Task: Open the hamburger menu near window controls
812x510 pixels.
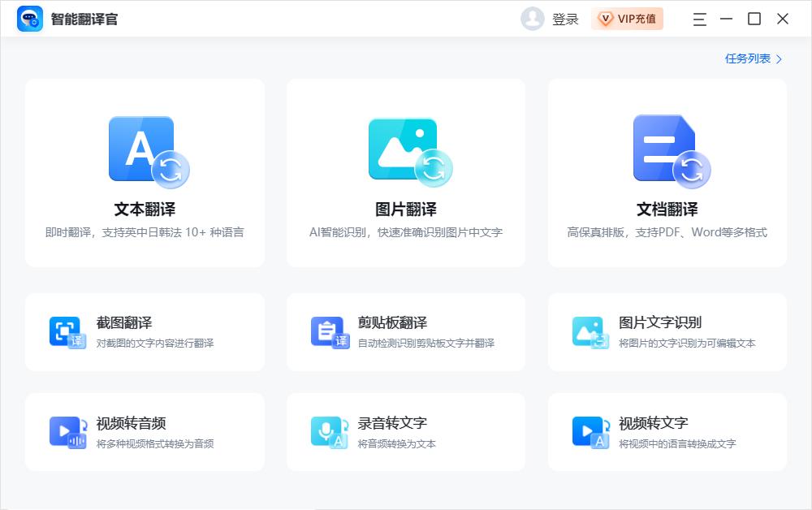Action: tap(698, 19)
